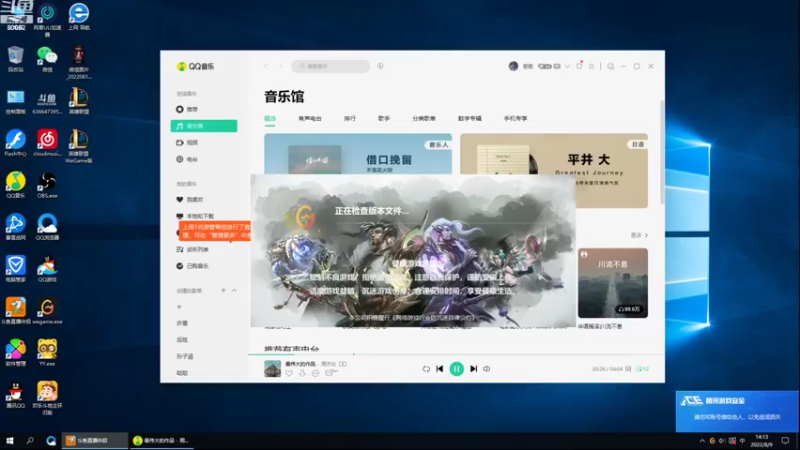This screenshot has width=800, height=450.
Task: Open the volume control icon
Action: [x=487, y=369]
